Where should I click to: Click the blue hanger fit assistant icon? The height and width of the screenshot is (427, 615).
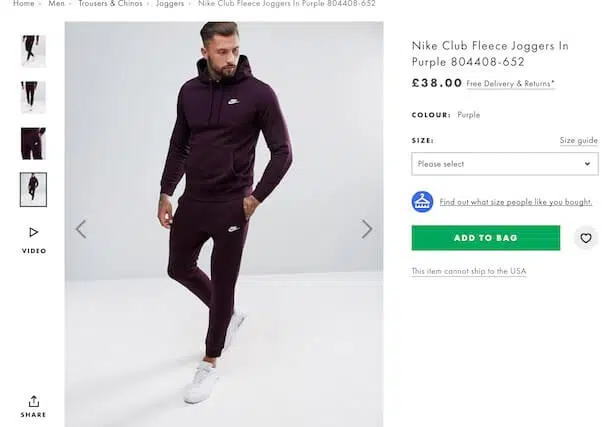(x=422, y=201)
